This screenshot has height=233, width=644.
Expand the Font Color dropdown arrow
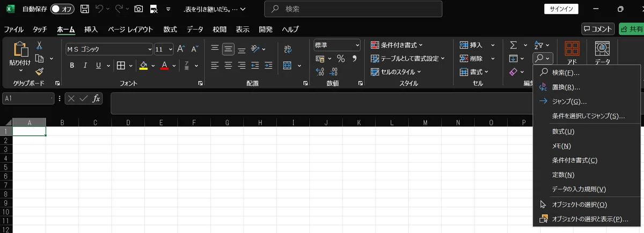click(175, 65)
